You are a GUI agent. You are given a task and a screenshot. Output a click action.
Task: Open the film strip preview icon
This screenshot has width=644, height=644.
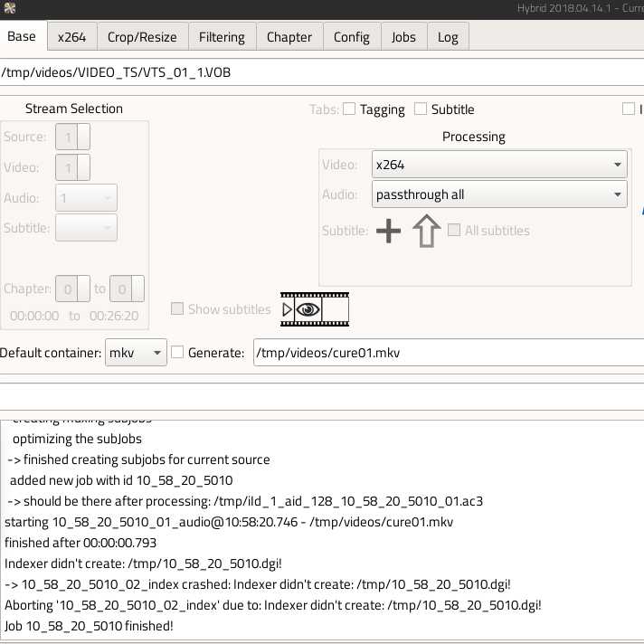click(x=314, y=309)
